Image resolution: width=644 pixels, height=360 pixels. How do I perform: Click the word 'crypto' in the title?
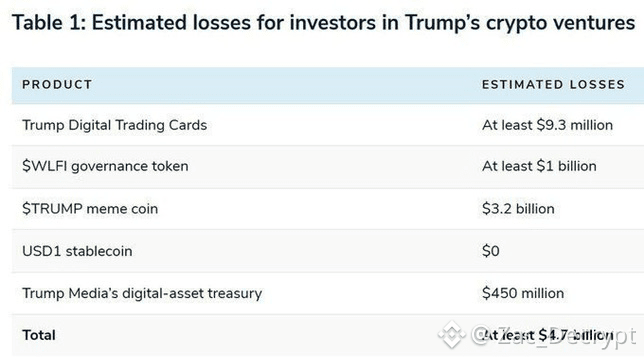pyautogui.click(x=517, y=23)
